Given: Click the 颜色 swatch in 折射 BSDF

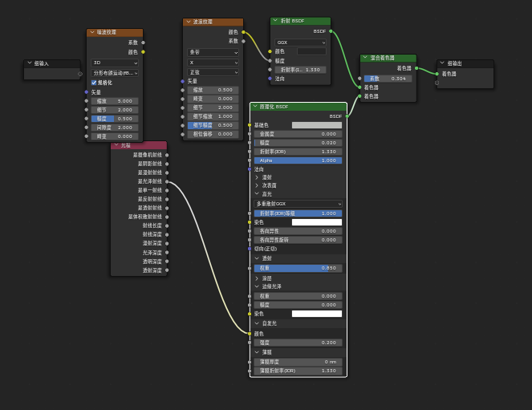Looking at the screenshot, I should pos(312,51).
